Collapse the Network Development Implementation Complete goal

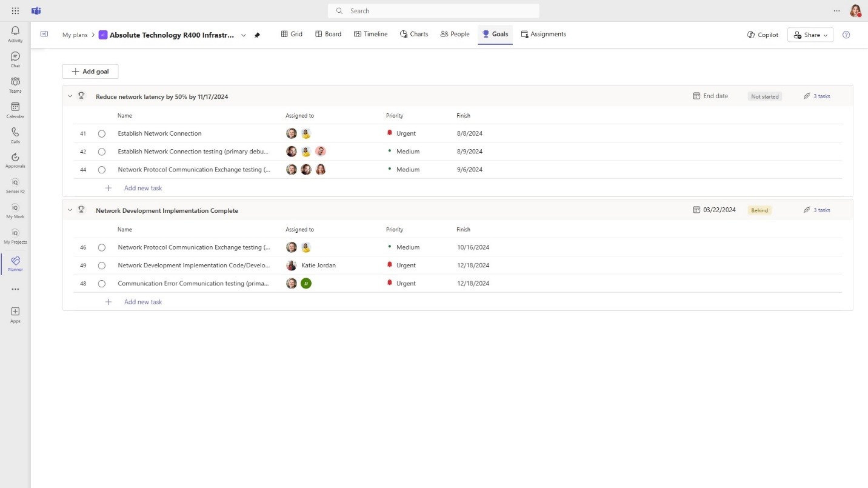pyautogui.click(x=70, y=210)
